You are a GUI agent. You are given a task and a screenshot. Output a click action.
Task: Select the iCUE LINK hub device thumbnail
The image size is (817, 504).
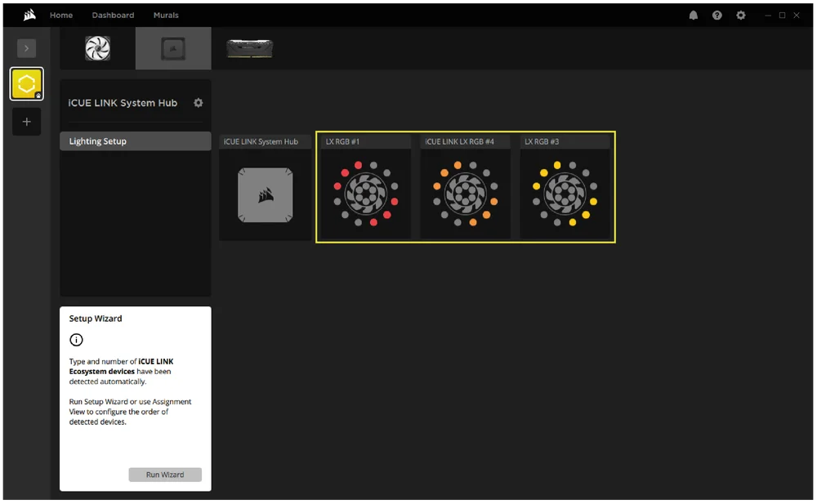click(173, 48)
